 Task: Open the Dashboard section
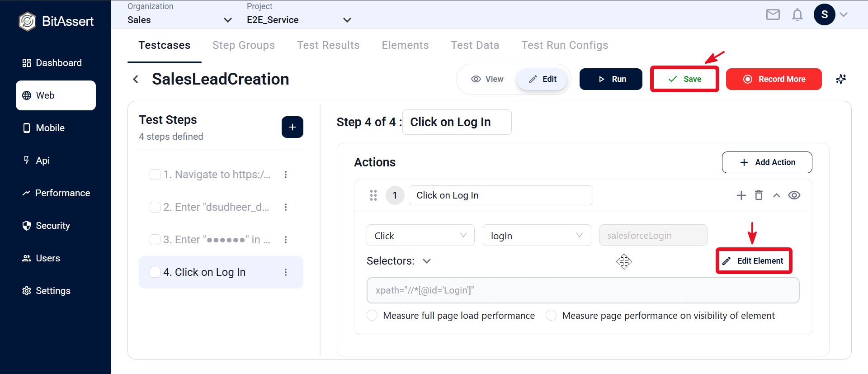pyautogui.click(x=56, y=63)
